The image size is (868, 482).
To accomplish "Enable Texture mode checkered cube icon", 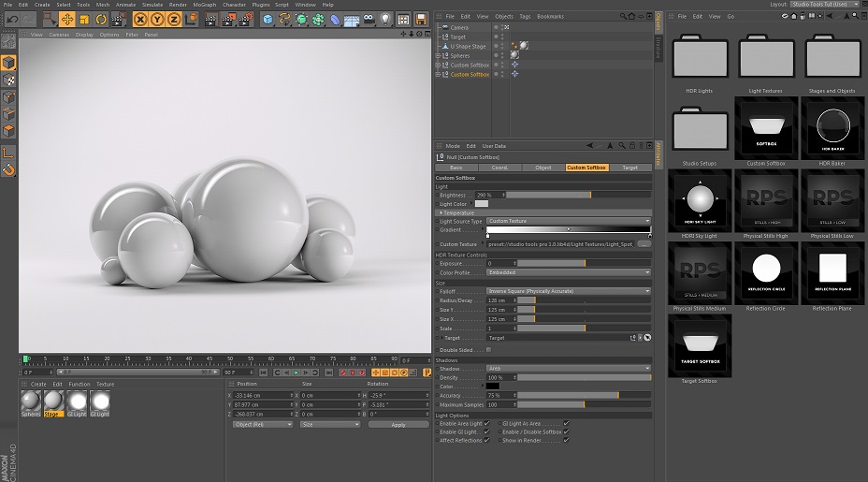I will (x=8, y=80).
